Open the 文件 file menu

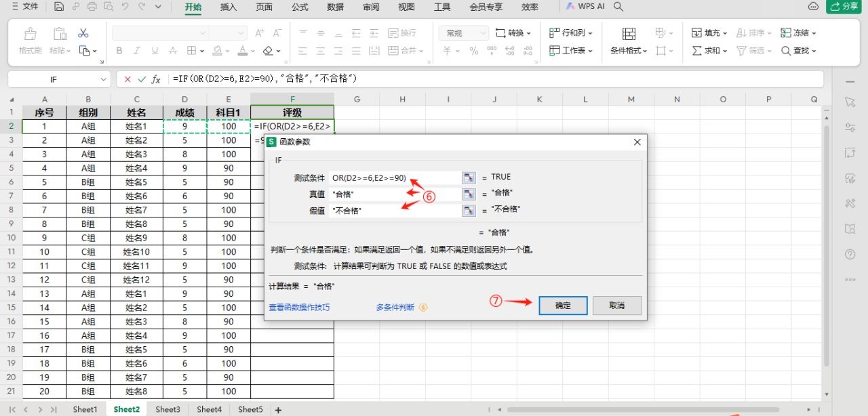(x=24, y=7)
